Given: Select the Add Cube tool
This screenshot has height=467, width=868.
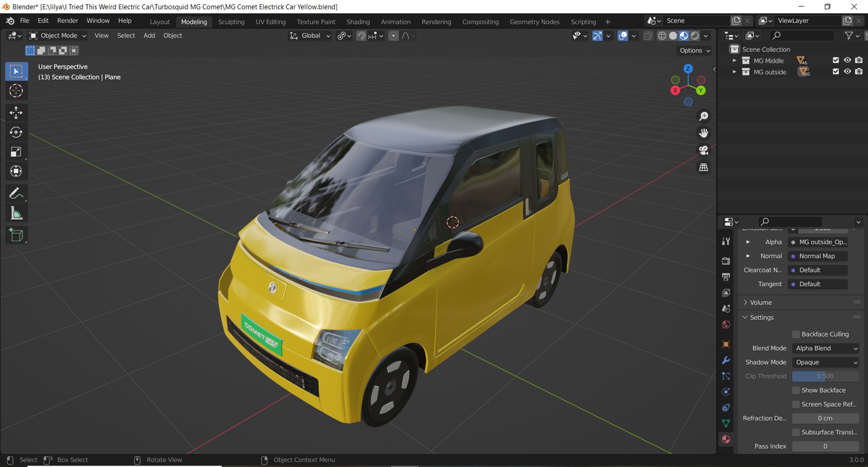Looking at the screenshot, I should (x=16, y=235).
